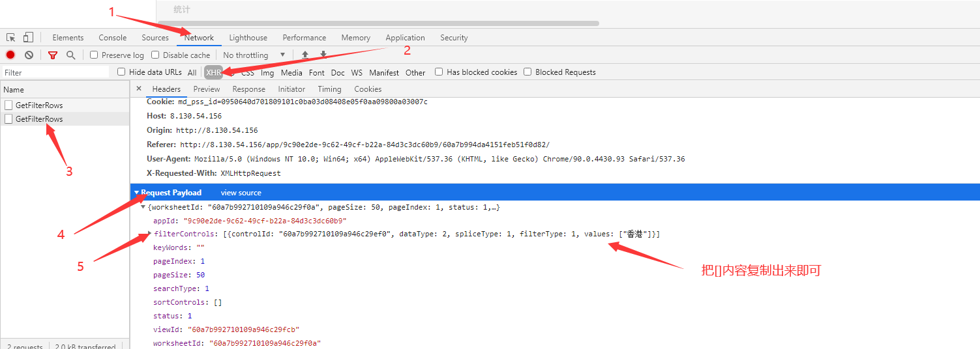980x349 pixels.
Task: Collapse the Request Payload section triangle
Action: [x=136, y=193]
